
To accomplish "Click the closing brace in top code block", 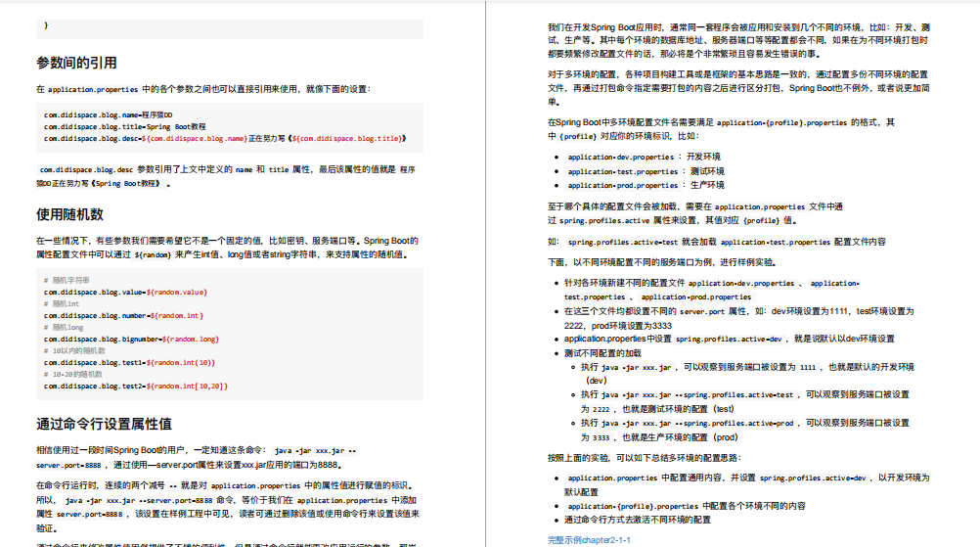I will (x=46, y=25).
